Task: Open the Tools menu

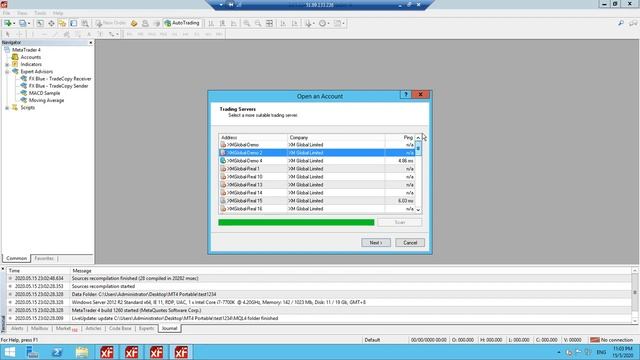Action: point(40,13)
